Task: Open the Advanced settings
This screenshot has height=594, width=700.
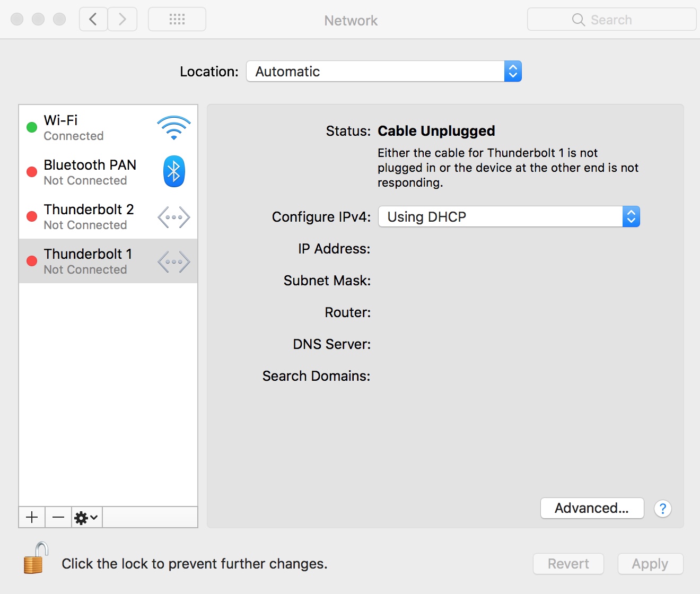Action: tap(592, 508)
